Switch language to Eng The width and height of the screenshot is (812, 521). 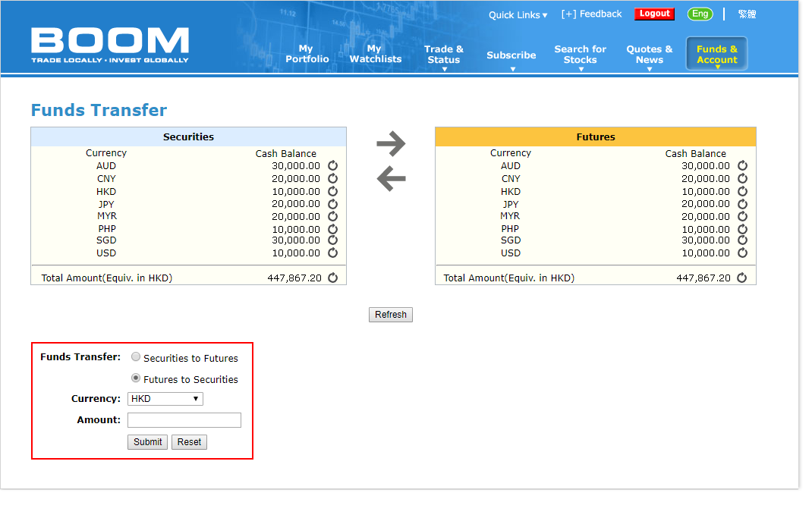[700, 14]
